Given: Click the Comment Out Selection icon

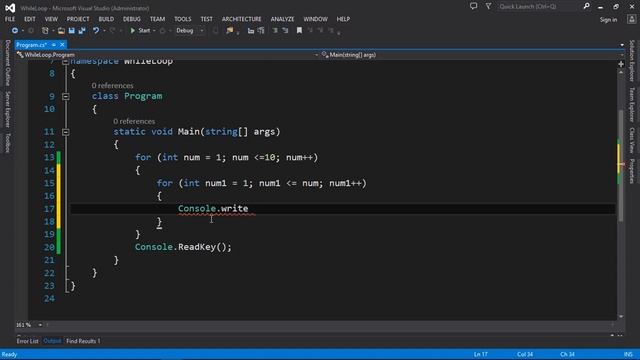Looking at the screenshot, I should [275, 31].
